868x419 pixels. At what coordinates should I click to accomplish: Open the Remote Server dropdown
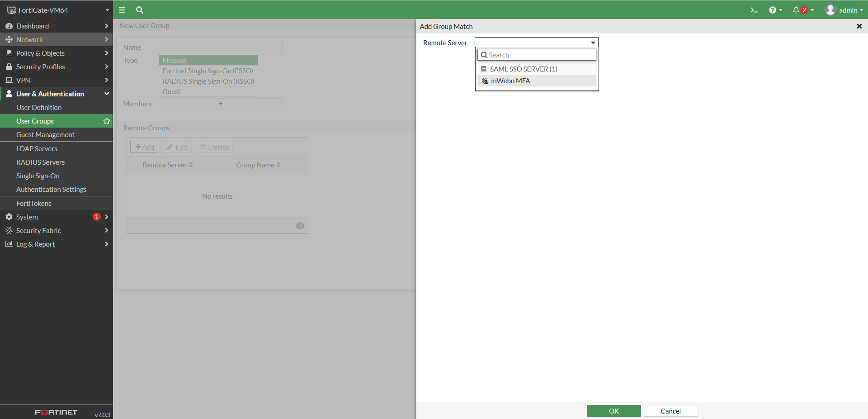pyautogui.click(x=592, y=42)
